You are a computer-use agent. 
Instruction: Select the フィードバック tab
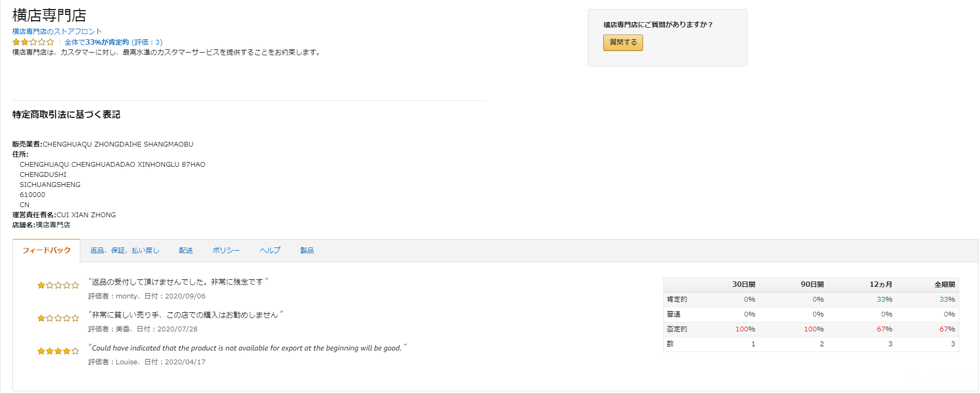coord(46,251)
